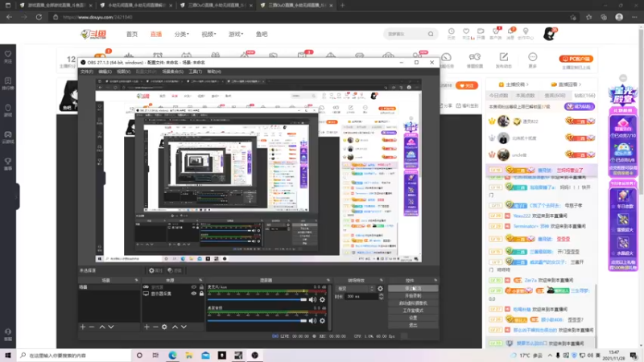644x362 pixels.
Task: Open the Douyu user avatar menu
Action: click(x=550, y=34)
